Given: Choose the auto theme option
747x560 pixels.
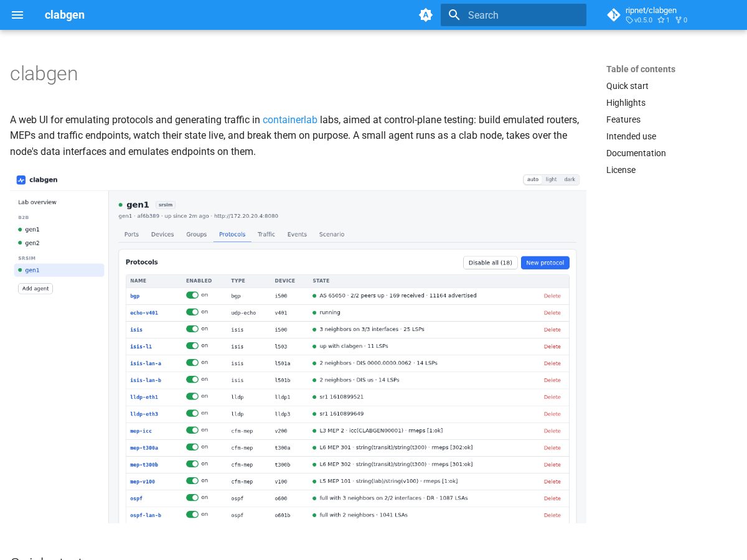Looking at the screenshot, I should pyautogui.click(x=533, y=180).
